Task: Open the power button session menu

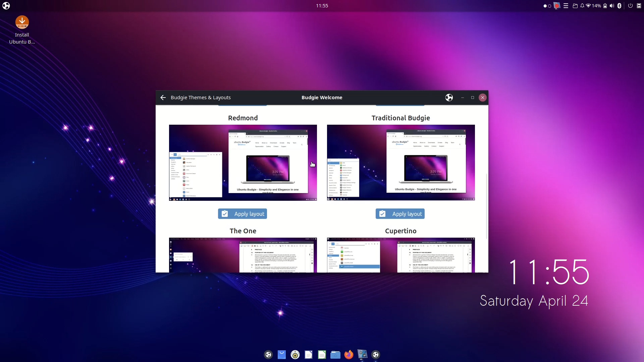Action: point(630,6)
